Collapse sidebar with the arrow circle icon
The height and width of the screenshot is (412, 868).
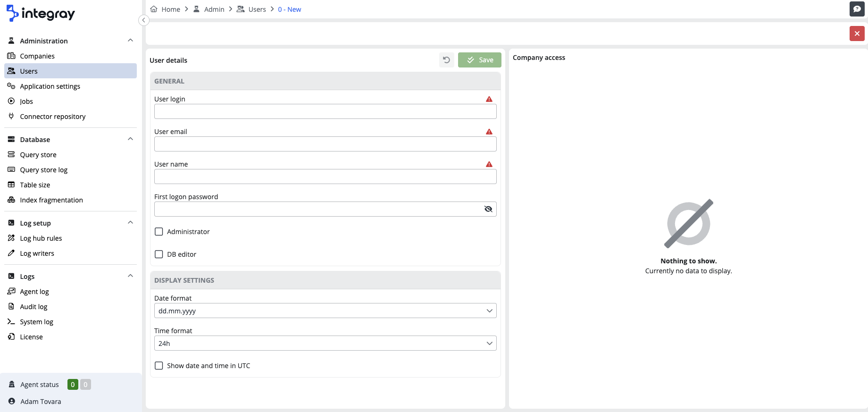(x=144, y=20)
